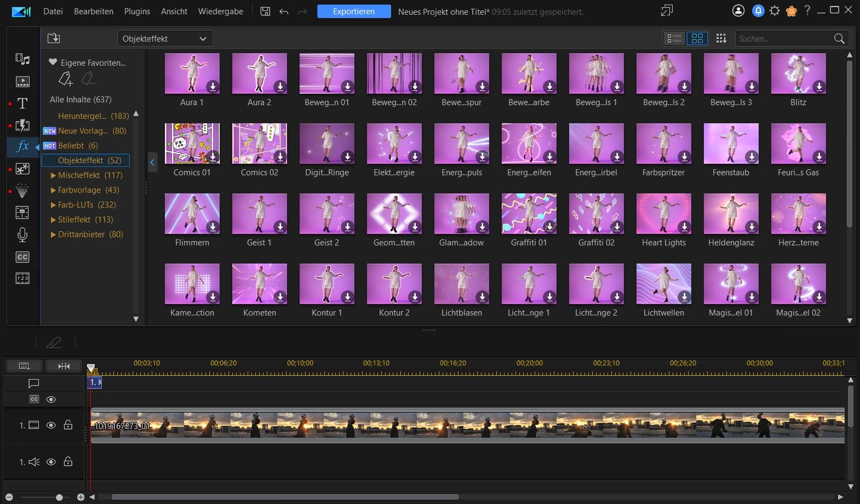Image resolution: width=860 pixels, height=504 pixels.
Task: Select the Alle Inhalte (637) category
Action: click(81, 100)
